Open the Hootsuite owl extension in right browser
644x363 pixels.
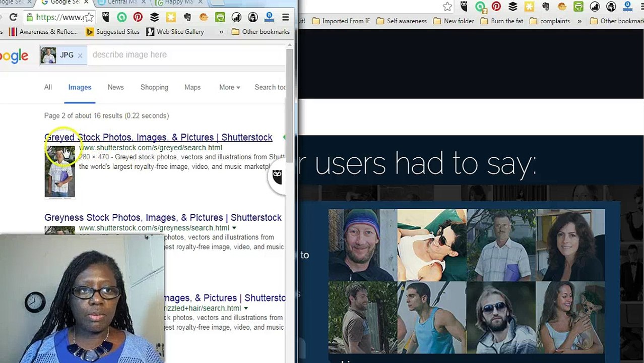click(464, 7)
